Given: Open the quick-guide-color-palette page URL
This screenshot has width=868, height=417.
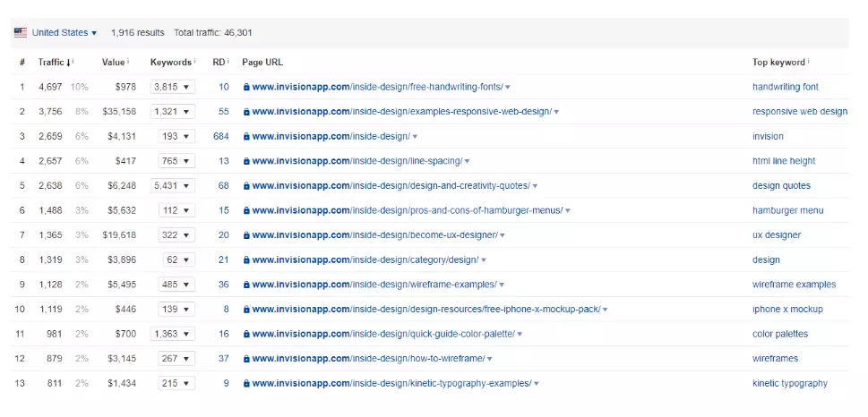Looking at the screenshot, I should [383, 334].
